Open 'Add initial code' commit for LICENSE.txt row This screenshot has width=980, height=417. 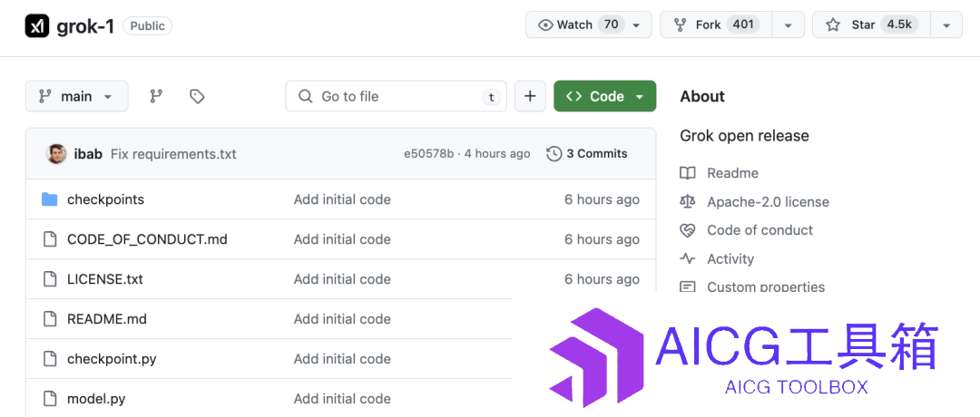342,280
